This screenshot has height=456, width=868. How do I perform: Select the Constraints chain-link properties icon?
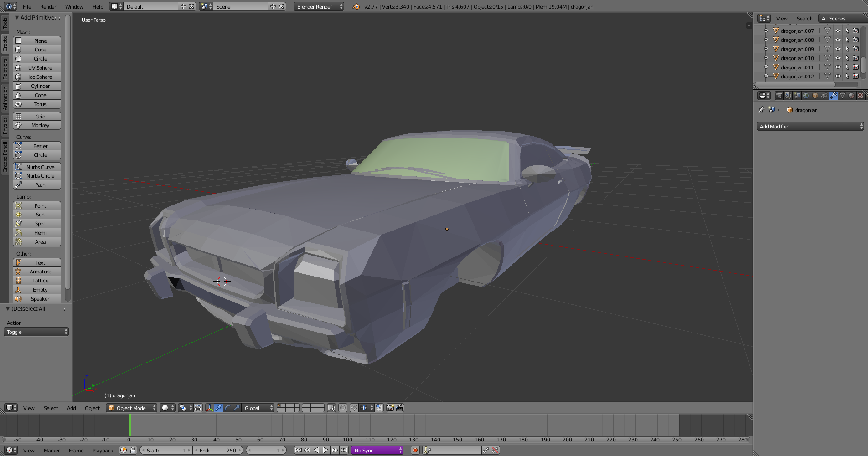pos(824,96)
